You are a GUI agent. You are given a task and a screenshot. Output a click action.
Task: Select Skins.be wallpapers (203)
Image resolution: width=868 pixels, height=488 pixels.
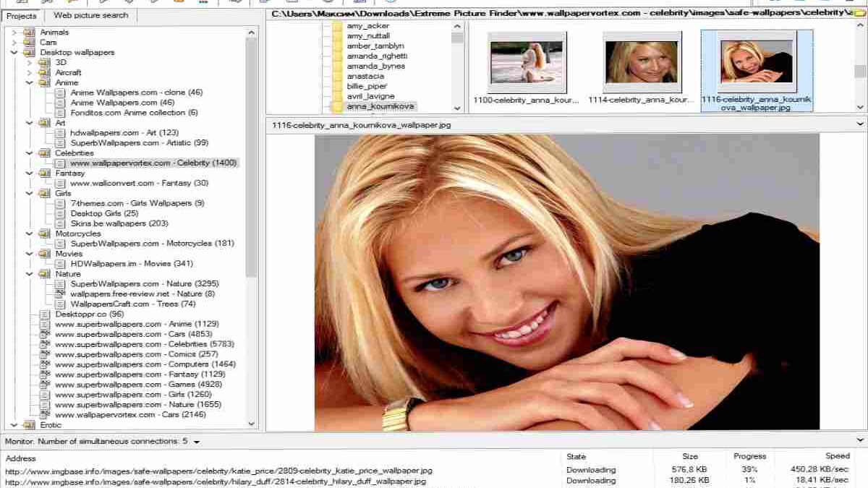(119, 224)
